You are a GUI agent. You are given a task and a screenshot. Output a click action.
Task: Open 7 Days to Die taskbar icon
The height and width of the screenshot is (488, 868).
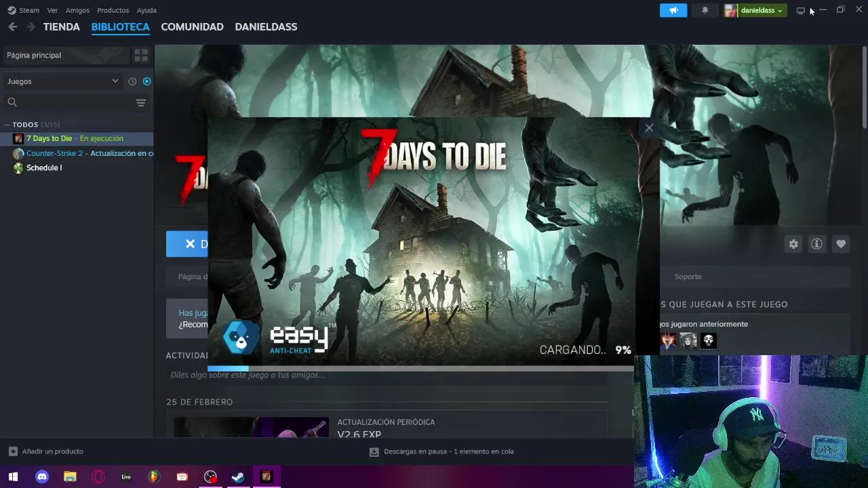click(267, 476)
